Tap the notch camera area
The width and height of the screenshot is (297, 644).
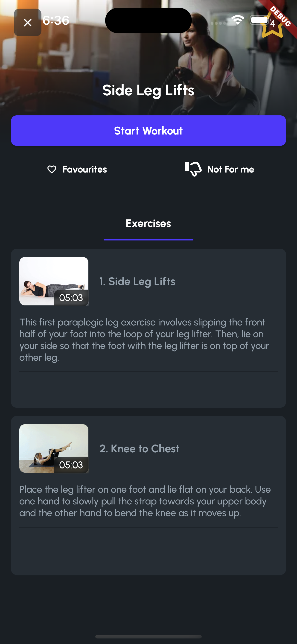(x=148, y=20)
